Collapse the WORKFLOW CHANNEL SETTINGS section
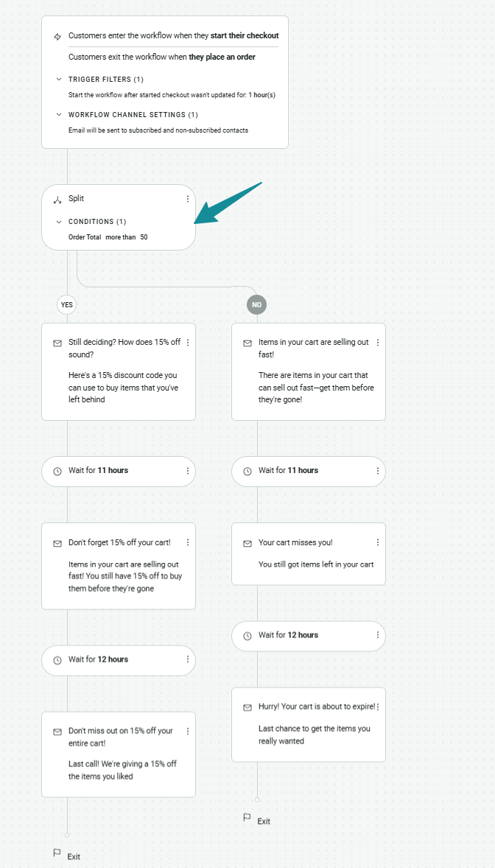 pos(59,114)
